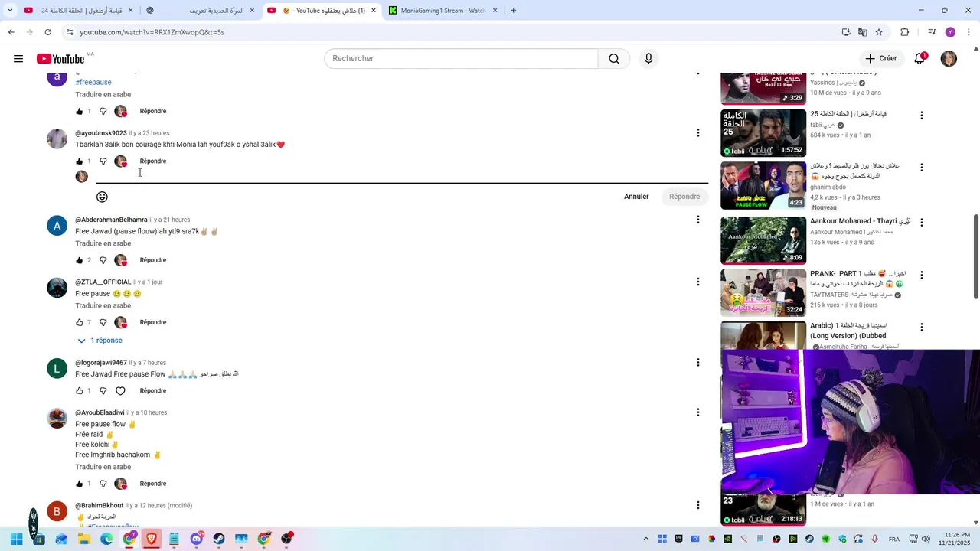Like the comment by @logorajawi9467
Viewport: 980px width, 551px height.
(79, 391)
